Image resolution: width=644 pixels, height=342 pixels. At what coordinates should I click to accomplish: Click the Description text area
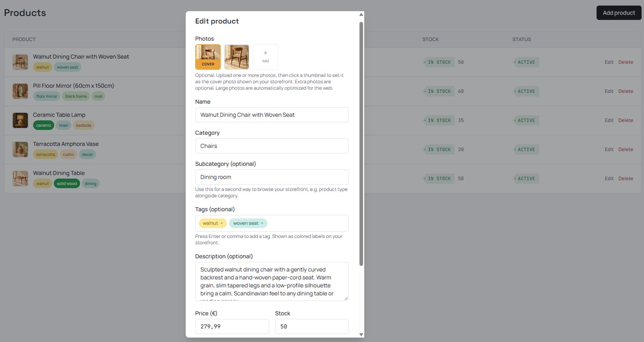(272, 281)
